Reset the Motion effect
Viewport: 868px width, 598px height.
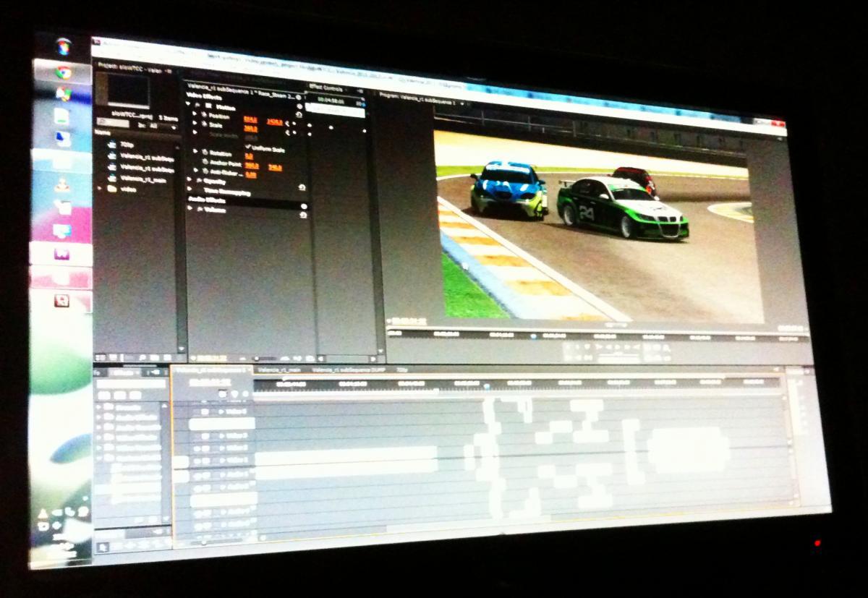pyautogui.click(x=298, y=114)
